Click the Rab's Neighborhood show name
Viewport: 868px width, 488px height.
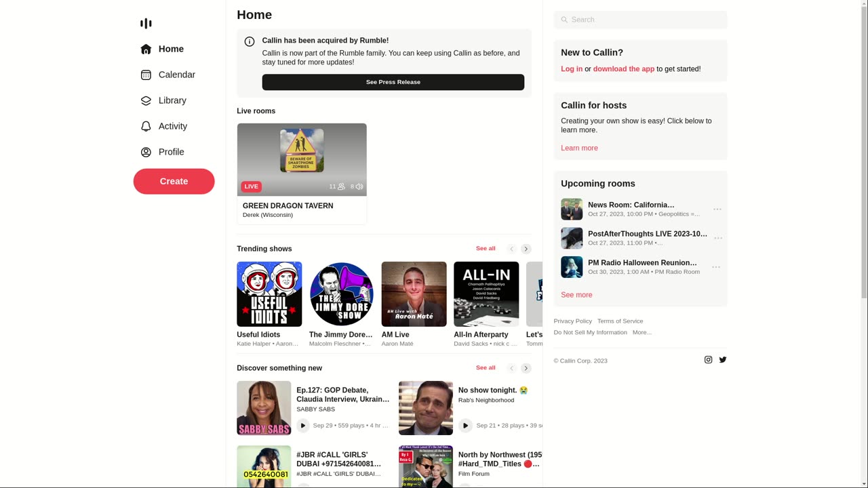click(x=486, y=401)
